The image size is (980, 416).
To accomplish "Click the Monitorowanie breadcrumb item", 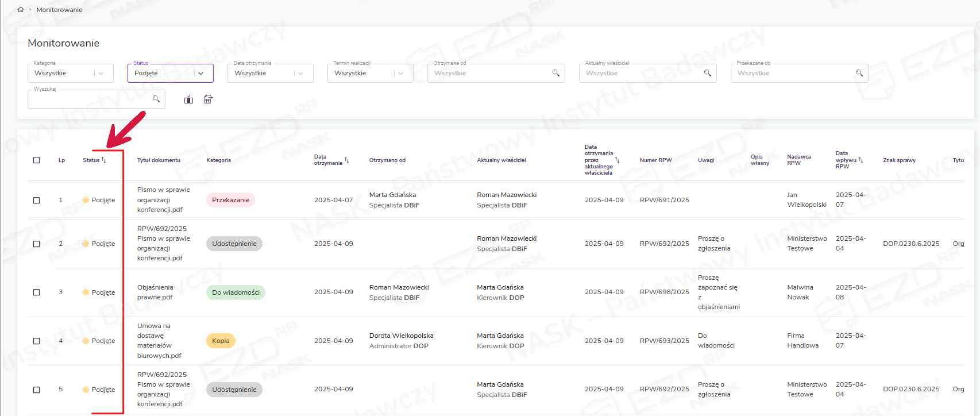I will 59,10.
